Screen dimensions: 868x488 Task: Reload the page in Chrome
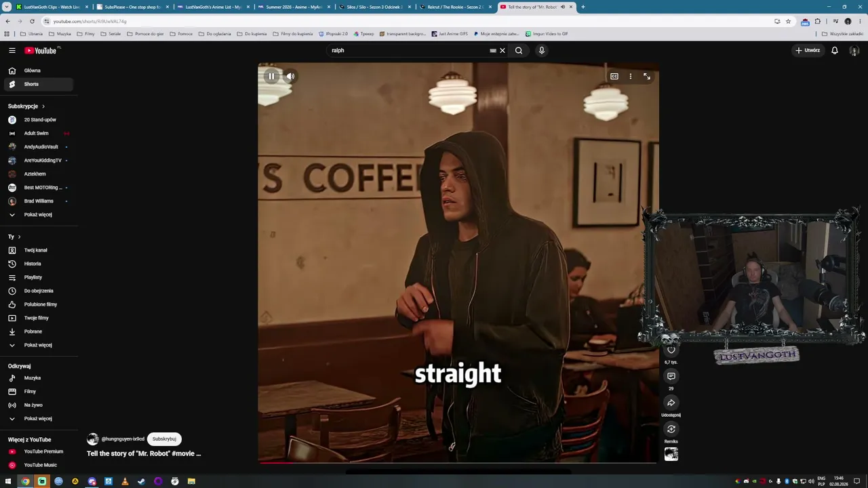[x=32, y=21]
